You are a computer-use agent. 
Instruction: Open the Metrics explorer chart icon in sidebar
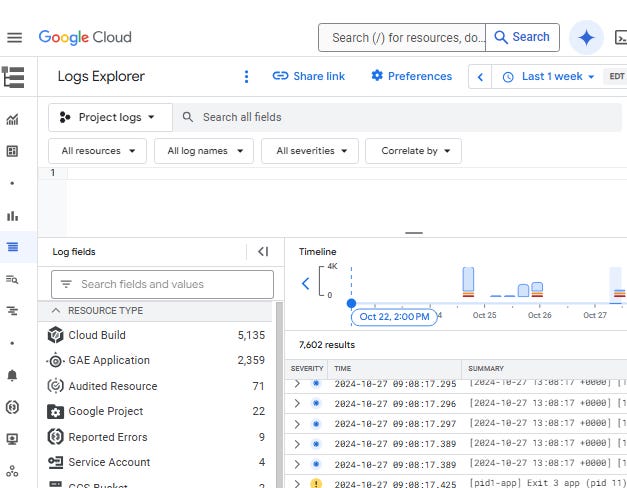[x=12, y=119]
